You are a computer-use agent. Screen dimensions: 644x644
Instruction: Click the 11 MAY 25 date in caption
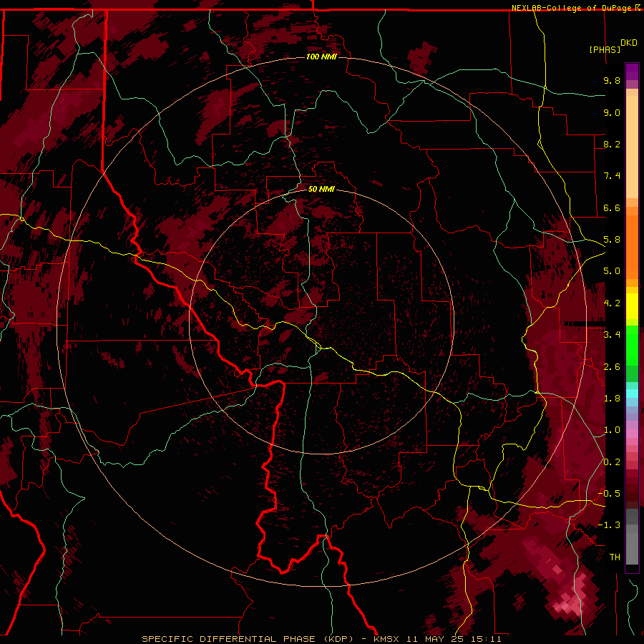pos(434,639)
